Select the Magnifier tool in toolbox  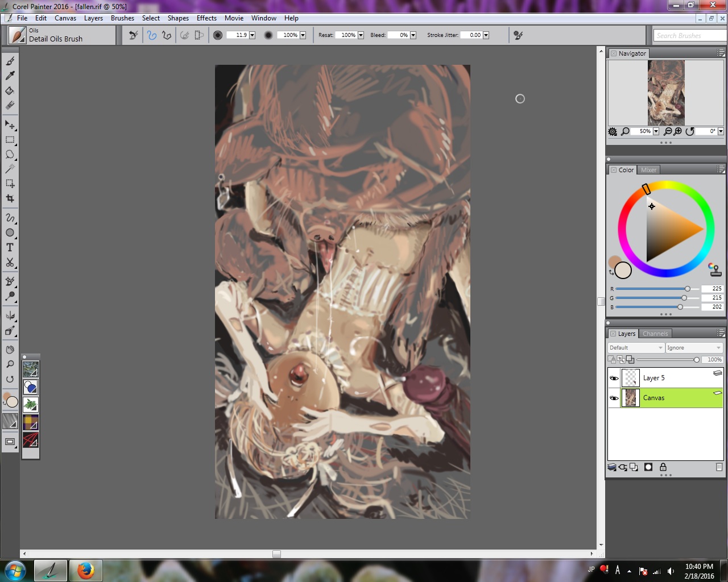point(10,364)
